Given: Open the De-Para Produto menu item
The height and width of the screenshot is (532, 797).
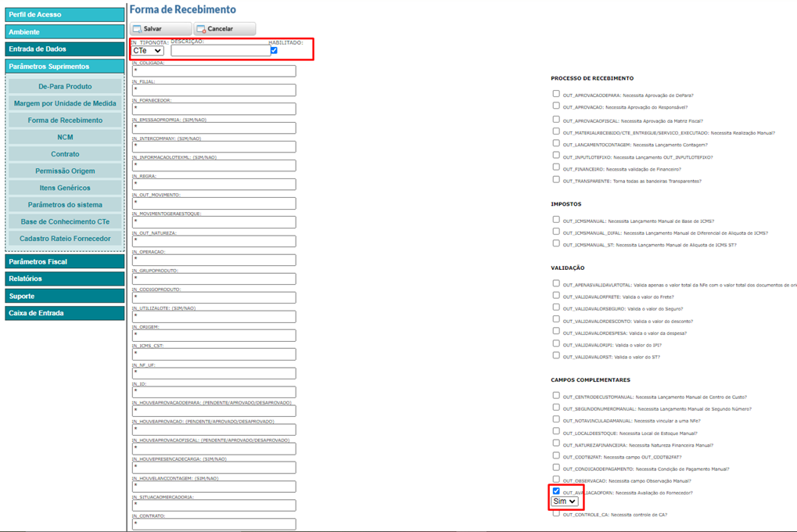Looking at the screenshot, I should click(x=65, y=87).
